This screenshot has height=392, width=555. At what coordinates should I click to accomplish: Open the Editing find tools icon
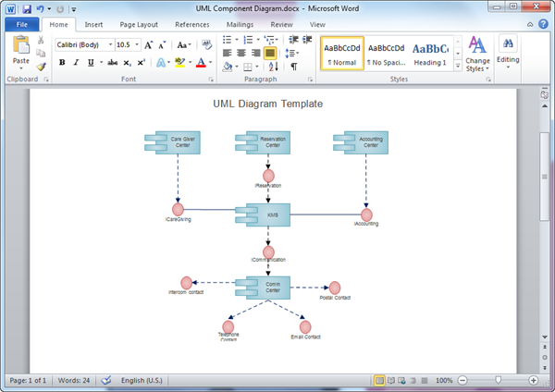(508, 50)
